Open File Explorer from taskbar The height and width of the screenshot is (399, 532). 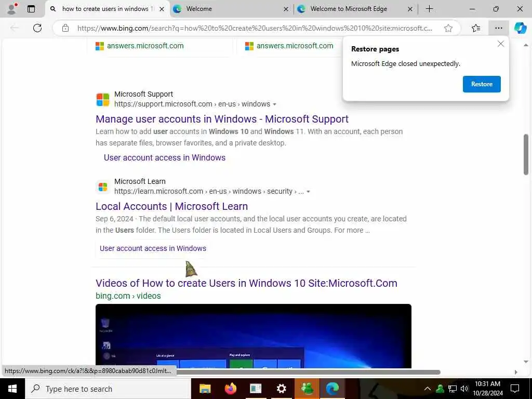[x=205, y=389]
